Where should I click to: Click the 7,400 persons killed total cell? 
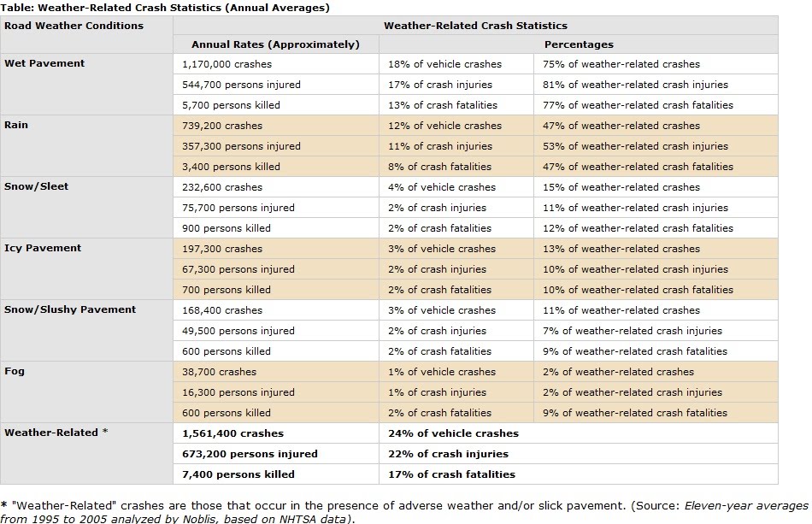coord(238,474)
